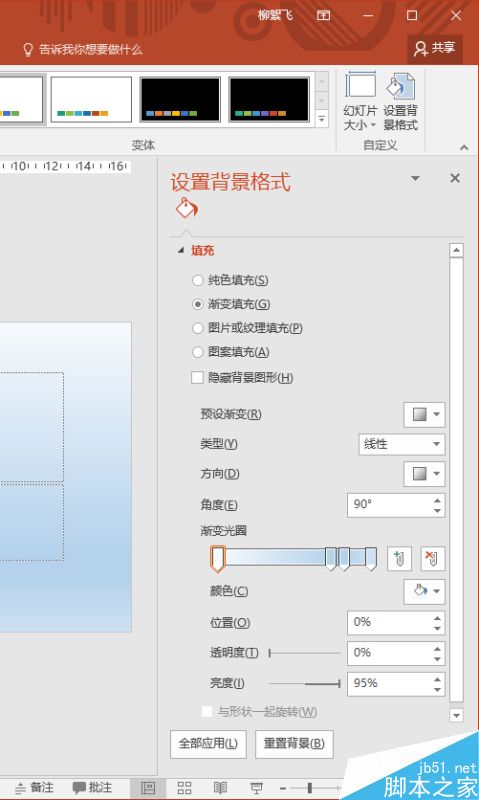
Task: Select the first black variant thumbnail
Action: coord(180,99)
